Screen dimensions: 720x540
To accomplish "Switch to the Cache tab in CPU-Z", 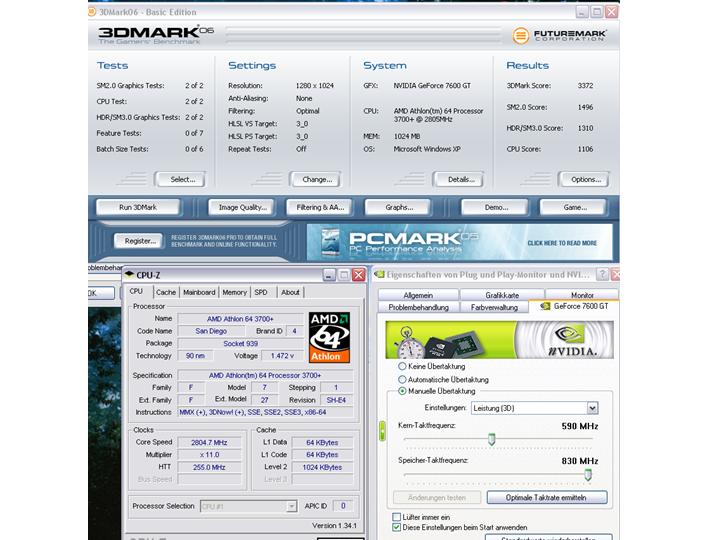I will click(166, 292).
